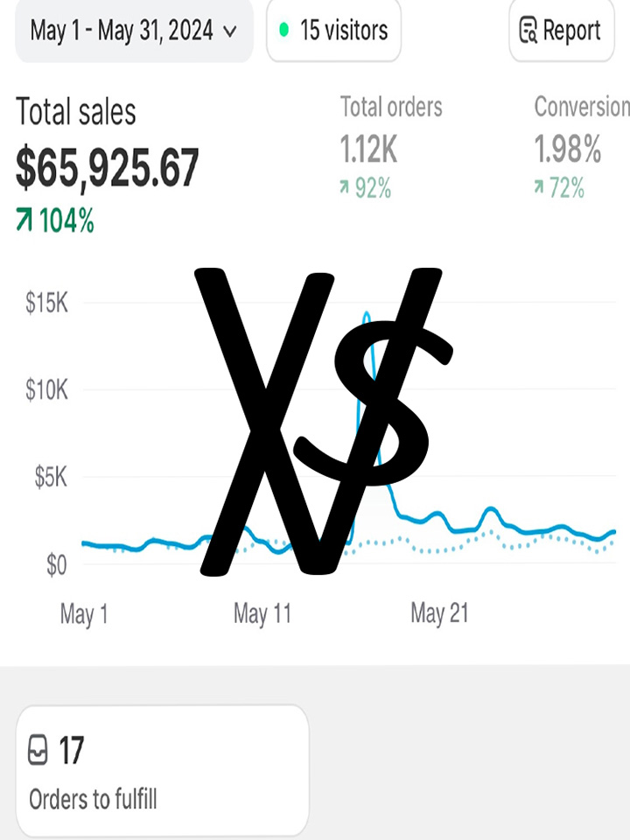Click the $65,925.67 sales amount
The height and width of the screenshot is (840, 630).
point(107,168)
